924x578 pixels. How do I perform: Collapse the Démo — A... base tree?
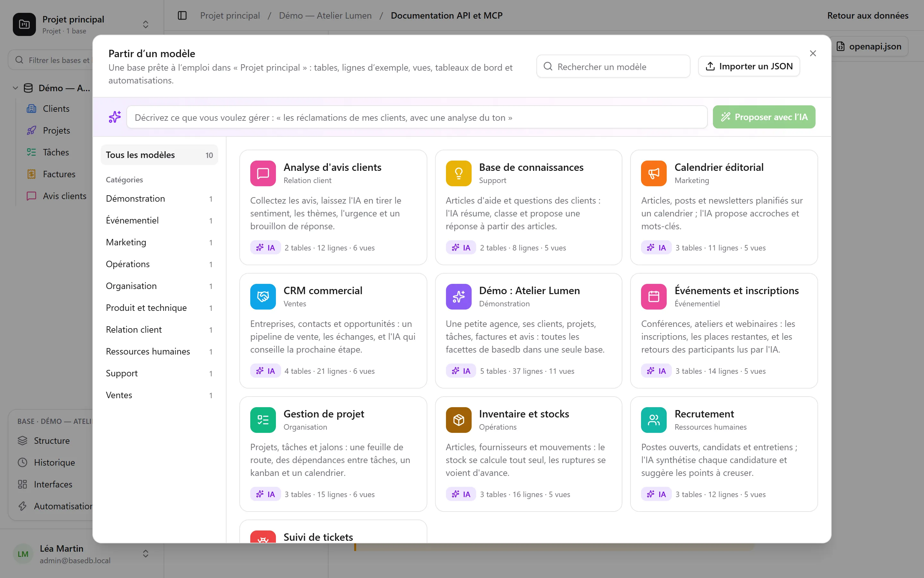tap(15, 88)
